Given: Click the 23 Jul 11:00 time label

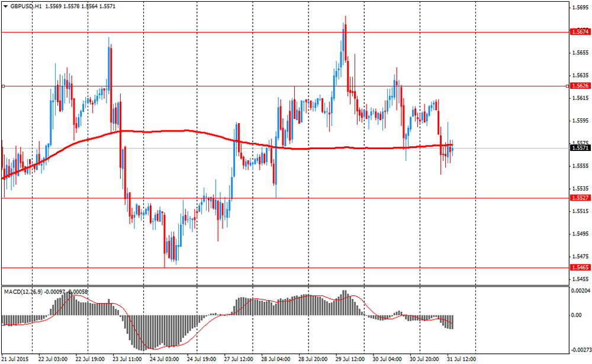Looking at the screenshot, I should pos(127,359).
